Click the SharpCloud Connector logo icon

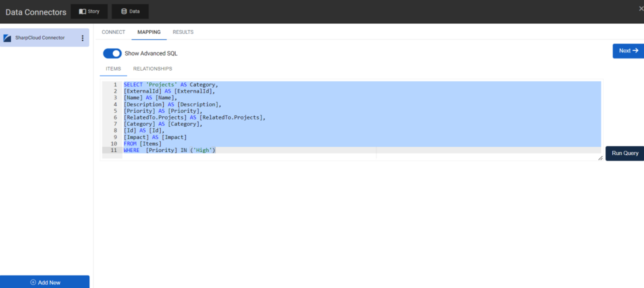pos(7,38)
